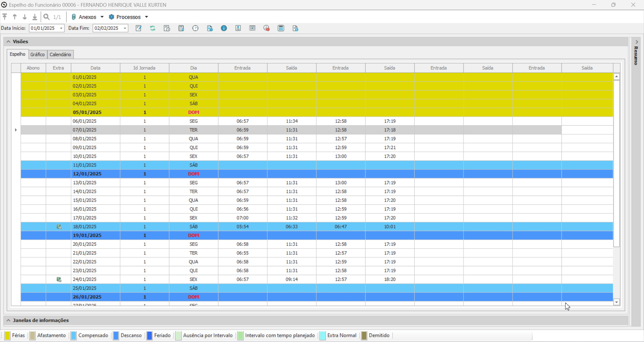The height and width of the screenshot is (342, 644).
Task: Sort by the Id Jornada column header
Action: click(x=145, y=68)
